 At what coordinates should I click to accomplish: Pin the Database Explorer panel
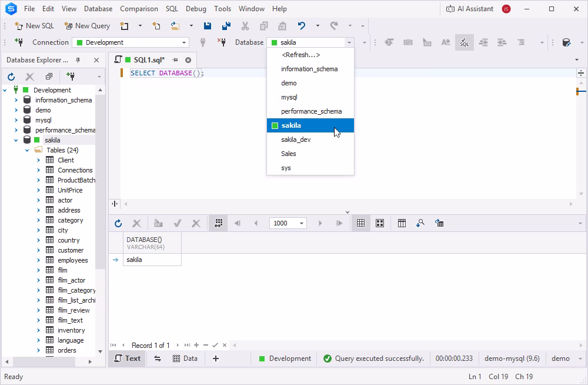78,60
